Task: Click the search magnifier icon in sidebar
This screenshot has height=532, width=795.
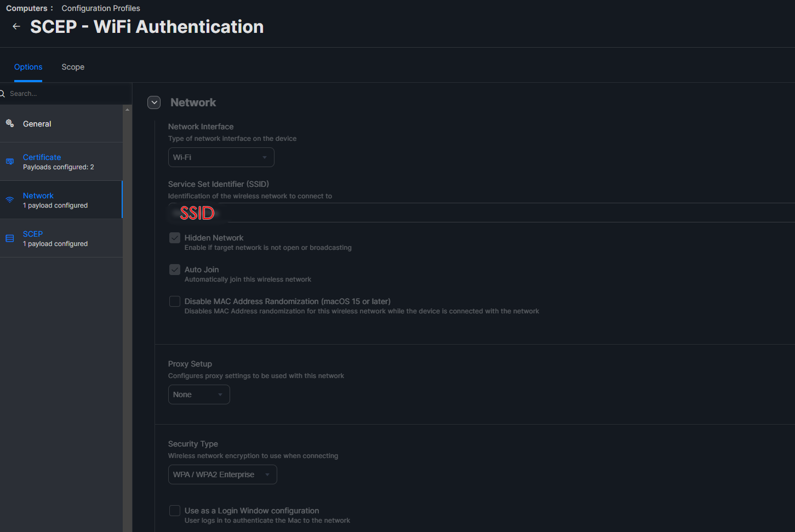Action: [2, 94]
